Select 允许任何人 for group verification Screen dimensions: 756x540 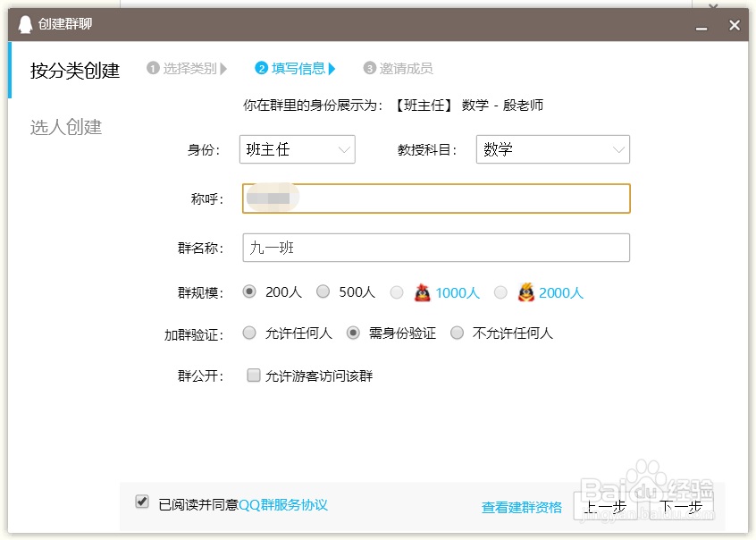pos(249,333)
